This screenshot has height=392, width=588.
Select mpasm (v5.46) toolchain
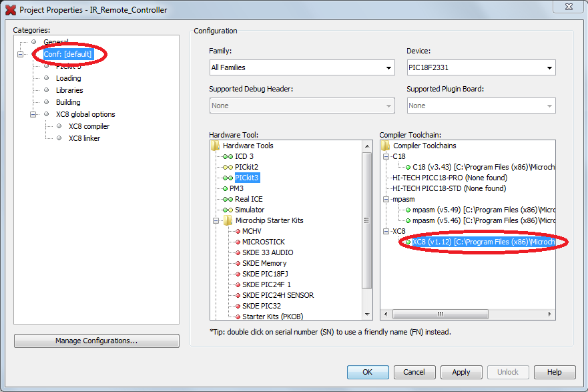click(x=484, y=220)
